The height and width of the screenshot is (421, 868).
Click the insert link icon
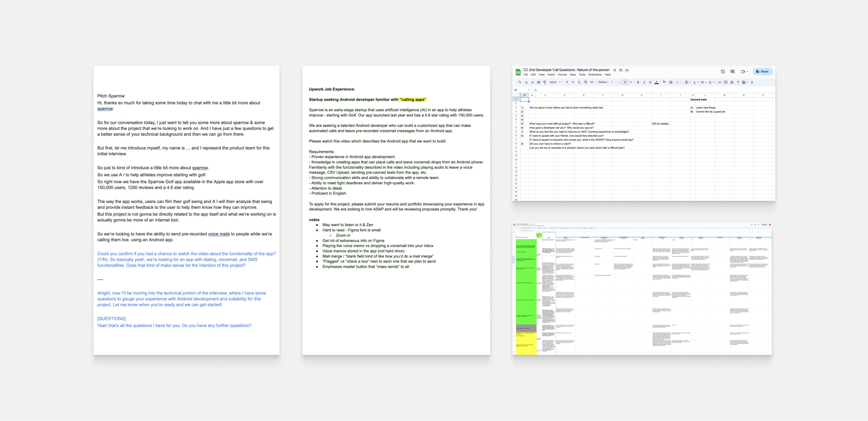pyautogui.click(x=719, y=82)
